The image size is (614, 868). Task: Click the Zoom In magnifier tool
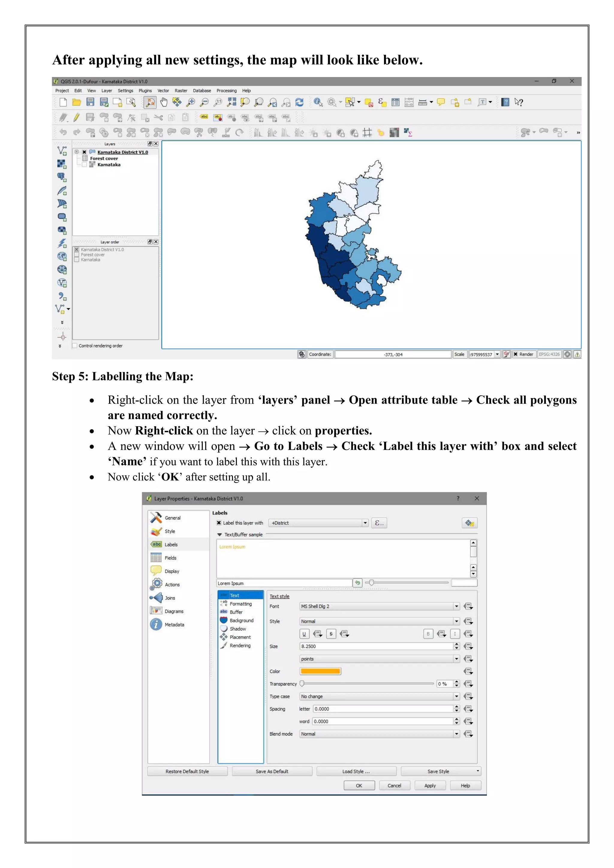tap(191, 102)
